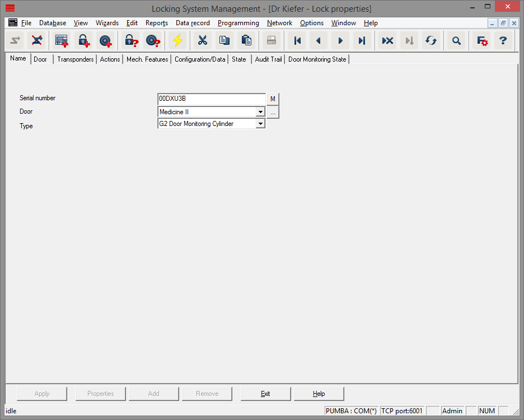524x420 pixels.
Task: Refresh the data record view
Action: [x=431, y=40]
